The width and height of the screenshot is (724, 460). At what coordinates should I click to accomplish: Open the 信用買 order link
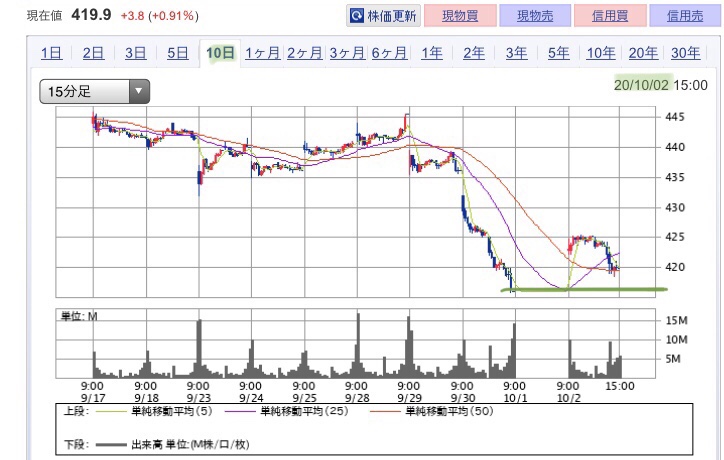[610, 16]
